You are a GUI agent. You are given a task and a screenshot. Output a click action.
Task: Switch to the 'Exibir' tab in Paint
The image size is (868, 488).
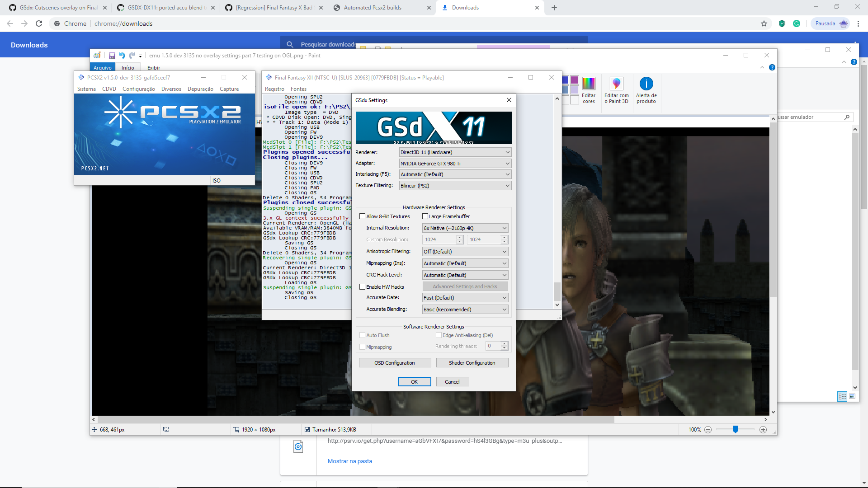153,67
